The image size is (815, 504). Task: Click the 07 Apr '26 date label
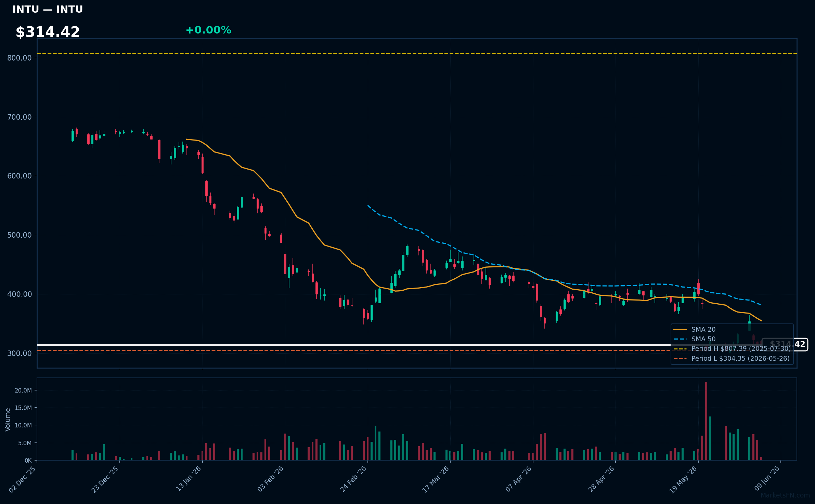point(518,479)
